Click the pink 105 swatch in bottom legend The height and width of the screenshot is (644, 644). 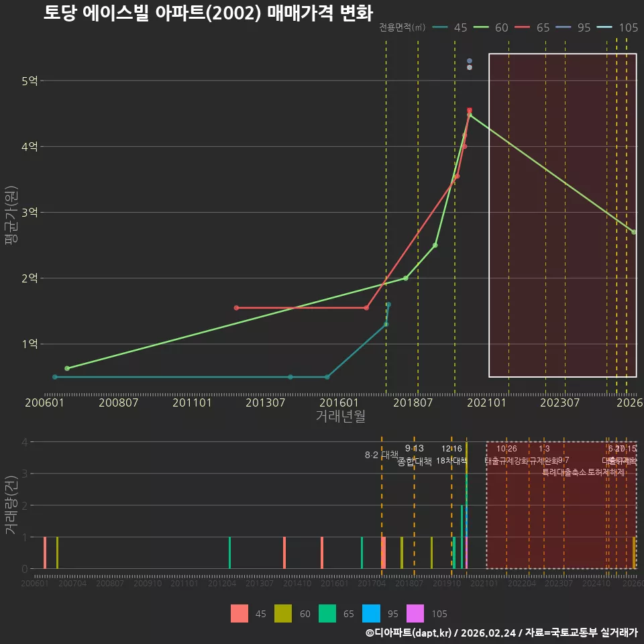click(415, 614)
